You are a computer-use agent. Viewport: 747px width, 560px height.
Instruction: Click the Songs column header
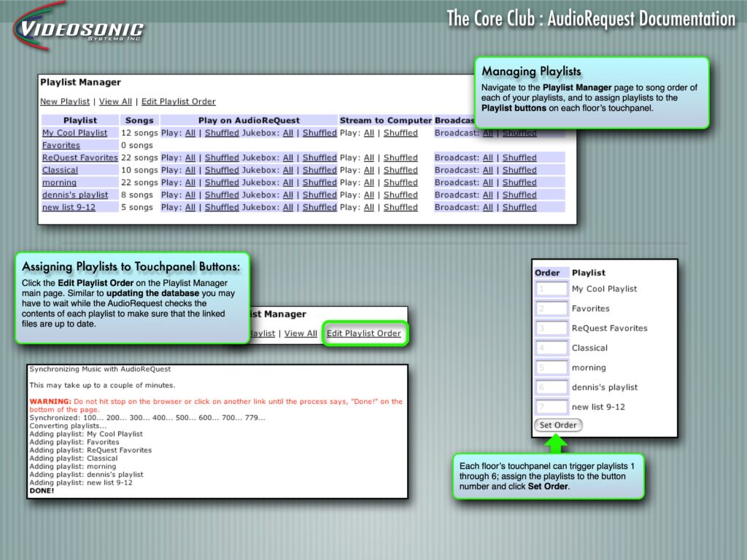click(139, 120)
